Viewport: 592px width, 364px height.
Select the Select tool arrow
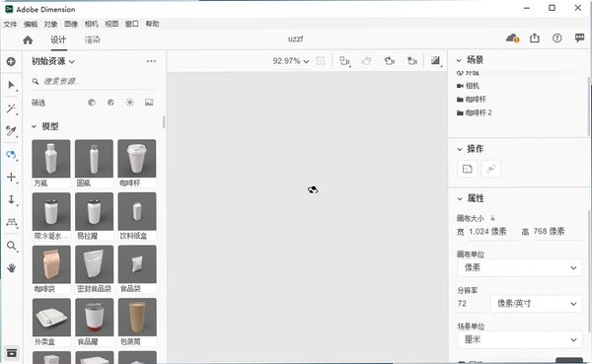(11, 86)
